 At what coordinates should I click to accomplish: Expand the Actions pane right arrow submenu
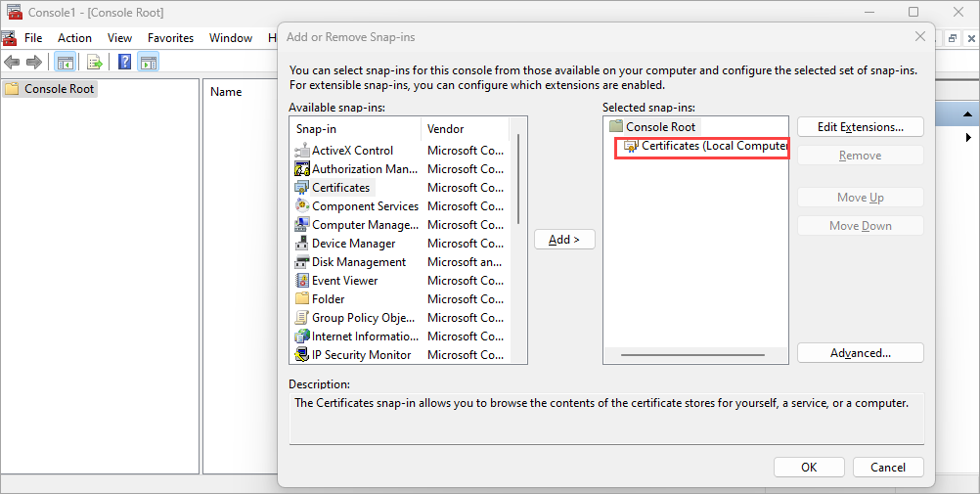[x=969, y=137]
